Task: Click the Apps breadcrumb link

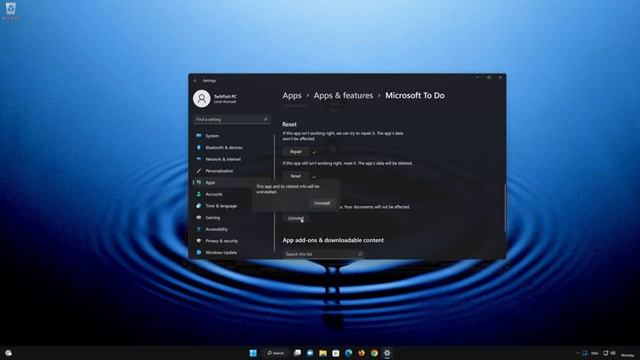Action: [x=292, y=96]
